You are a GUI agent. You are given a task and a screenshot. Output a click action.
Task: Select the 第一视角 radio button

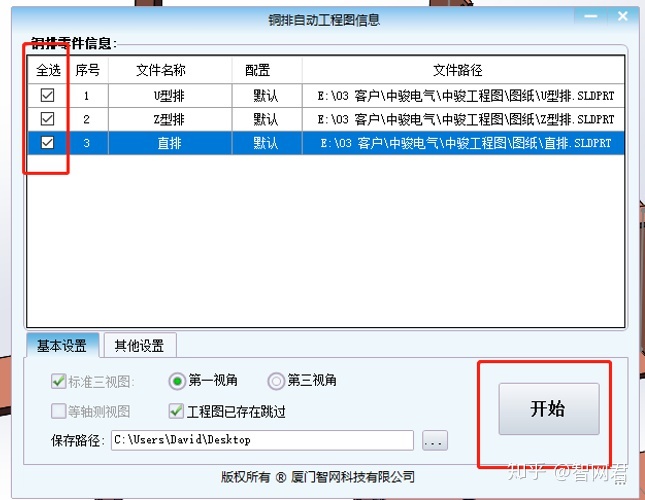click(177, 381)
